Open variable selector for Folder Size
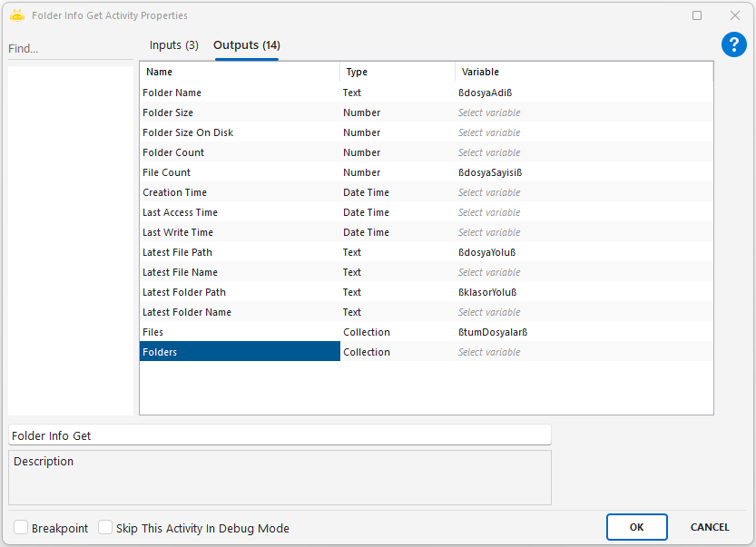The height and width of the screenshot is (547, 756). (489, 112)
